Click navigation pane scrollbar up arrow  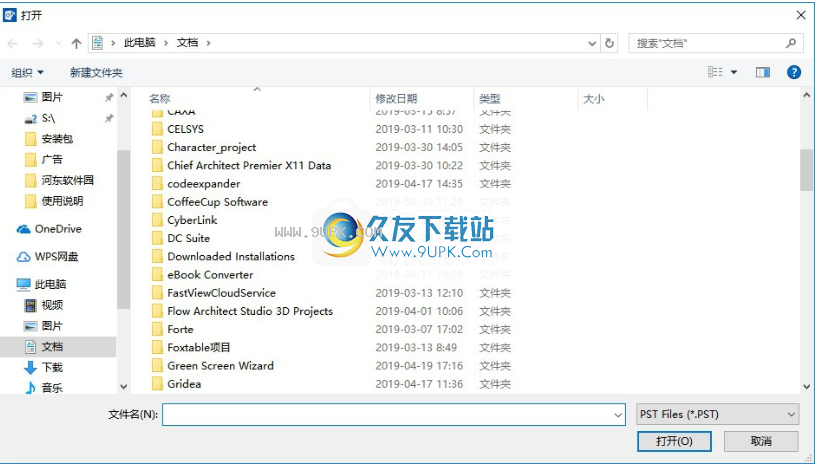(124, 95)
